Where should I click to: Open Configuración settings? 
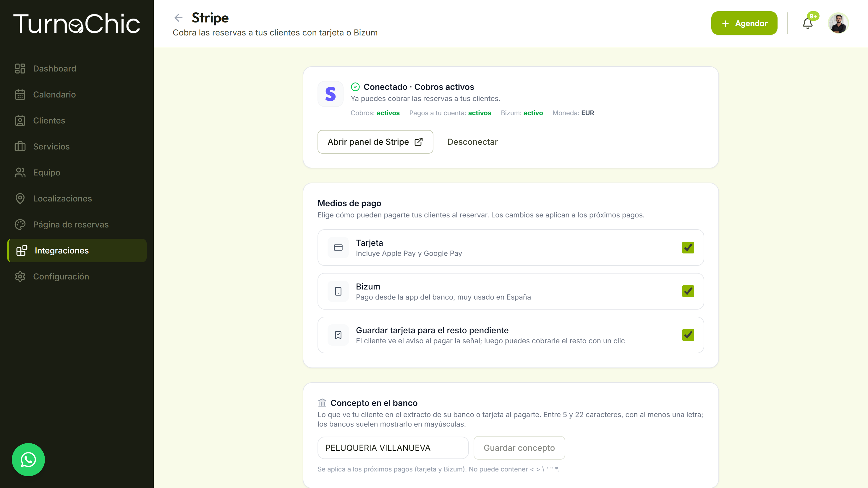(77, 276)
